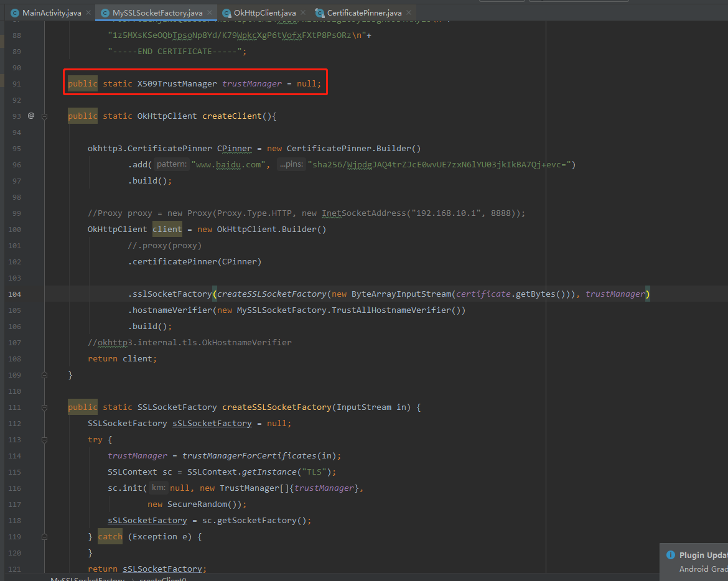Click line number 104 in the gutter
This screenshot has width=728, height=581.
tap(14, 294)
